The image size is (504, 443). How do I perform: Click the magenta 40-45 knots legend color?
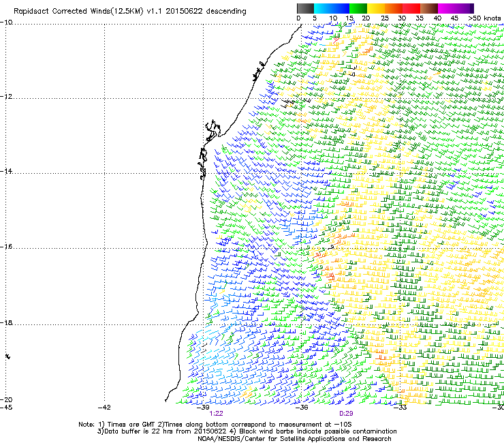coord(447,8)
